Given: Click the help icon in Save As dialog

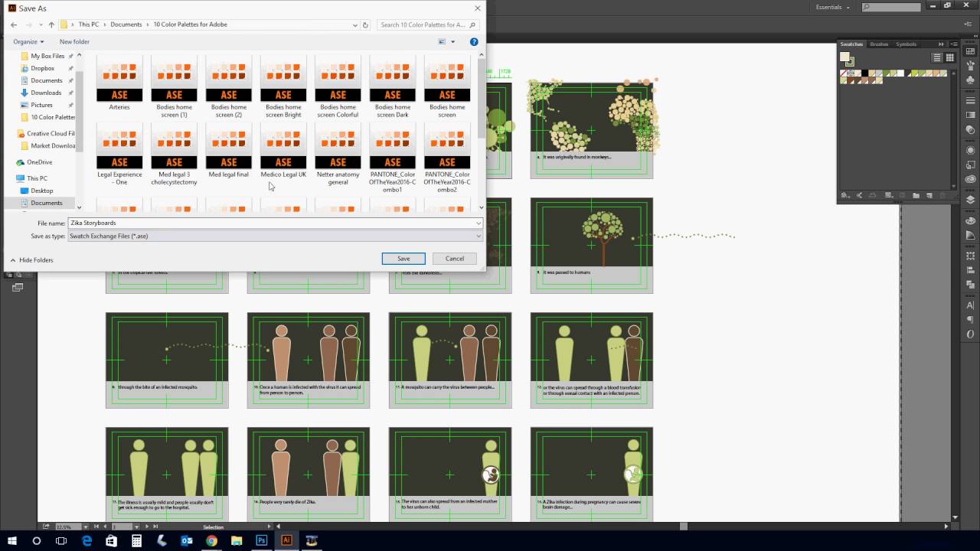Looking at the screenshot, I should [474, 41].
